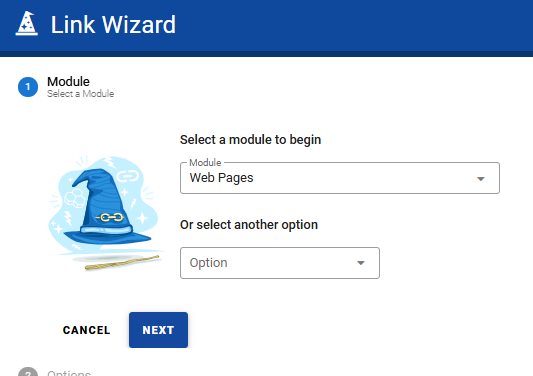Click the small floating Module field label

pyautogui.click(x=205, y=163)
